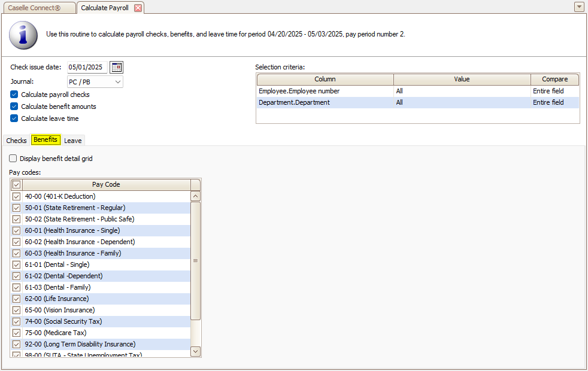
Task: Click the information icon
Action: (x=23, y=35)
